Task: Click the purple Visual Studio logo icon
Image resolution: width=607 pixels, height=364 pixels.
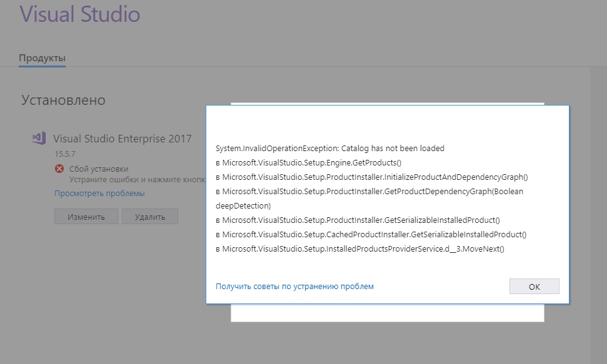Action: tap(39, 138)
